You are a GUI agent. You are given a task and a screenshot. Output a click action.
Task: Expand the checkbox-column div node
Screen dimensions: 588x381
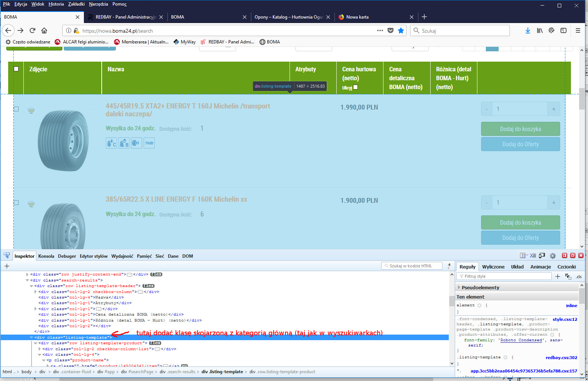click(x=36, y=292)
